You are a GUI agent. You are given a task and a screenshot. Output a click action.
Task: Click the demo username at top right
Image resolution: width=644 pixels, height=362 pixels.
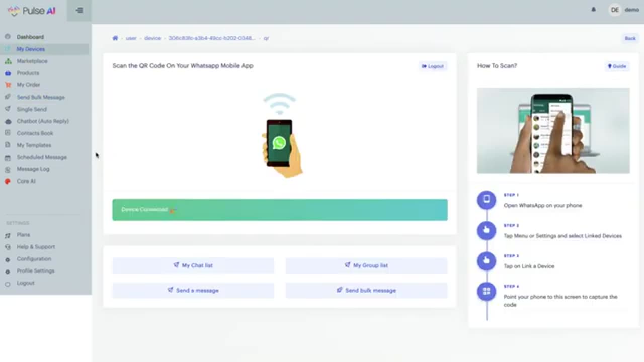(631, 10)
